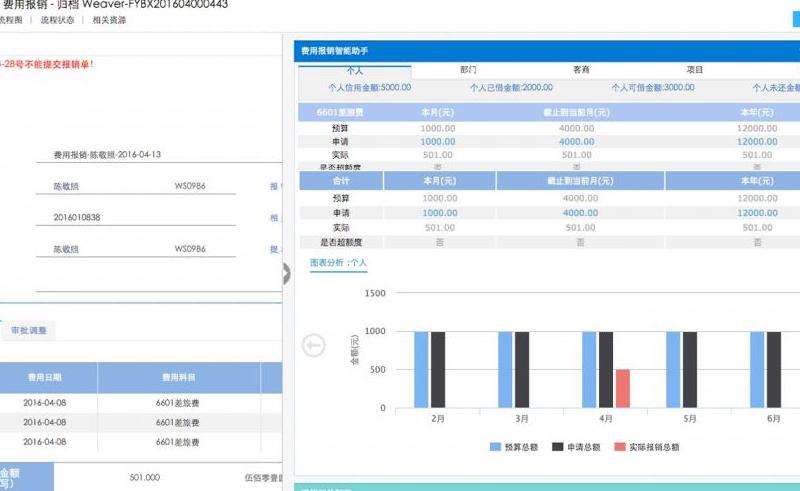Image resolution: width=800 pixels, height=491 pixels.
Task: Switch to the 部门 tab
Action: [x=468, y=71]
